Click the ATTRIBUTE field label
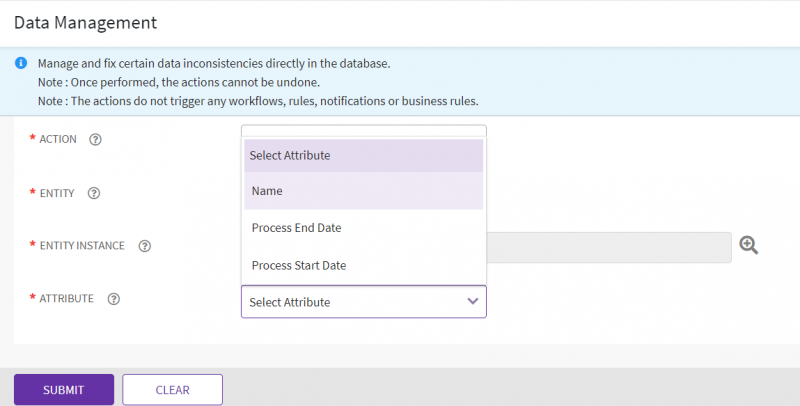This screenshot has height=406, width=800. 67,299
